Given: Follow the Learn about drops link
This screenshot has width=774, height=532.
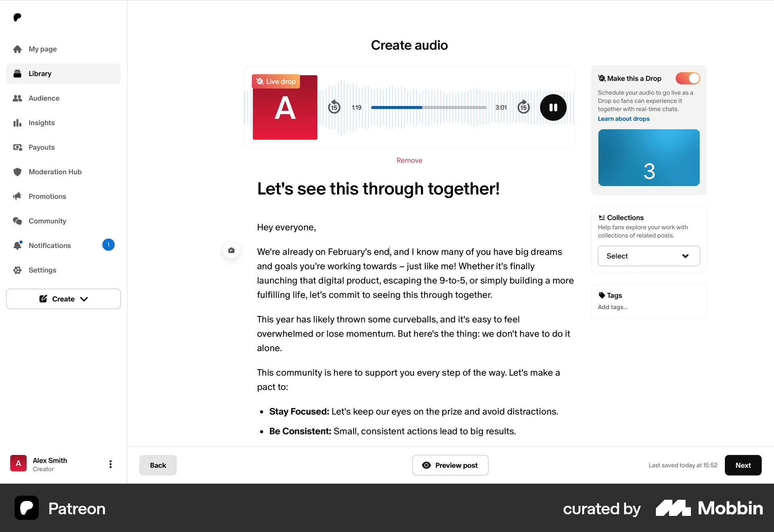Looking at the screenshot, I should [623, 118].
